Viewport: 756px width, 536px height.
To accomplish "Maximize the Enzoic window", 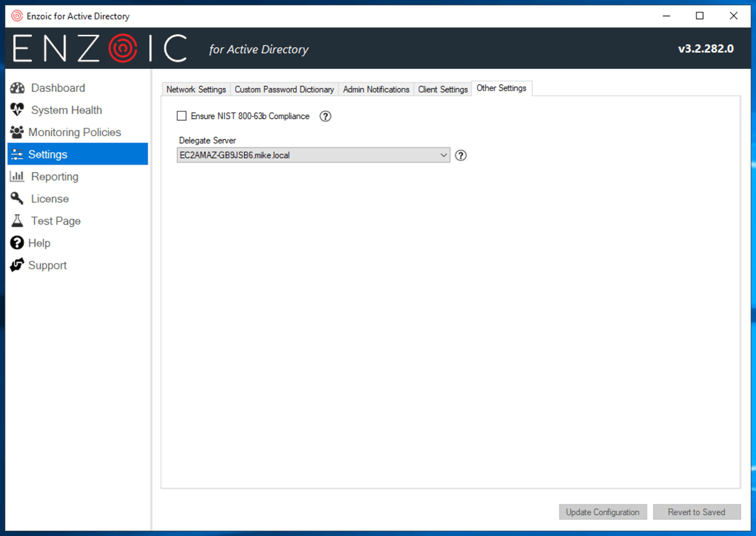I will 700,16.
